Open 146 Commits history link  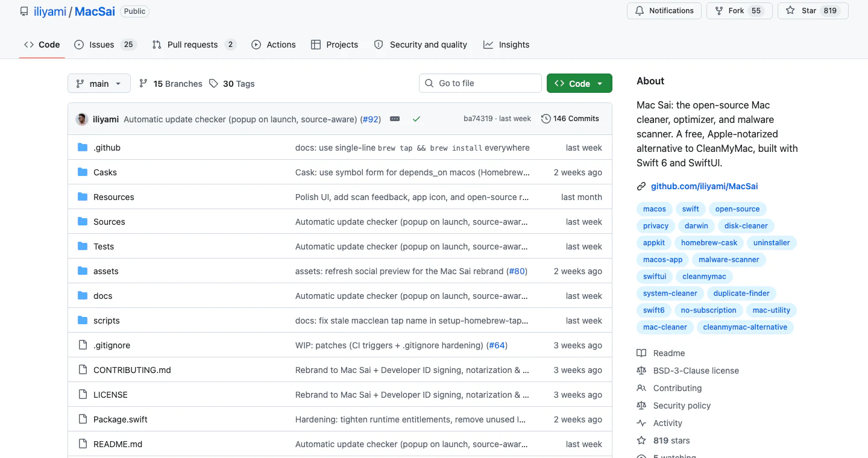[x=570, y=119]
